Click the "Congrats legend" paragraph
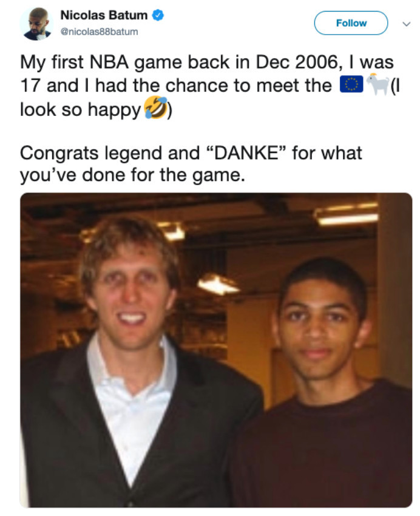The width and height of the screenshot is (420, 516). click(x=191, y=164)
